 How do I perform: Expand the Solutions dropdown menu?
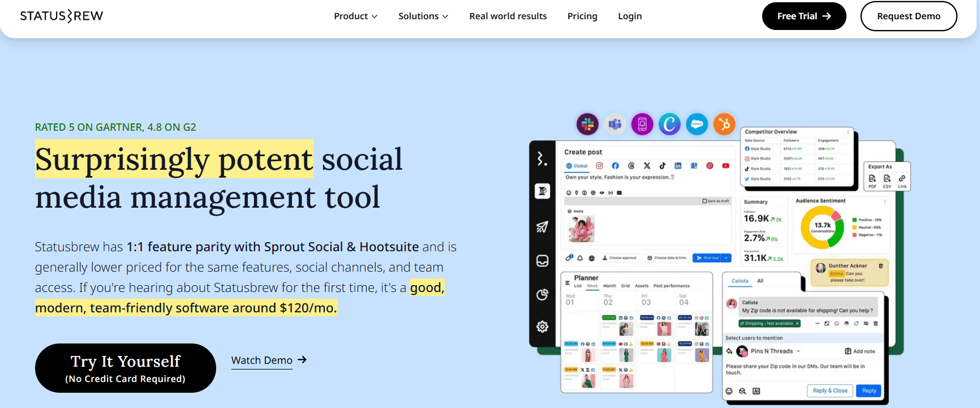click(x=423, y=16)
